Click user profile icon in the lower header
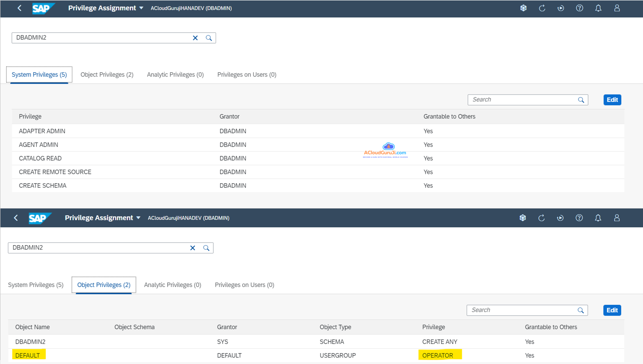 [x=616, y=218]
